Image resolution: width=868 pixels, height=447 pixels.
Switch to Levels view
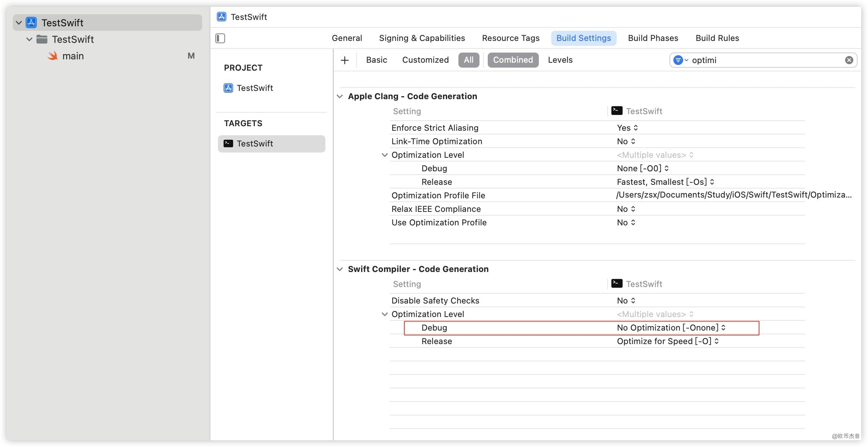point(560,60)
